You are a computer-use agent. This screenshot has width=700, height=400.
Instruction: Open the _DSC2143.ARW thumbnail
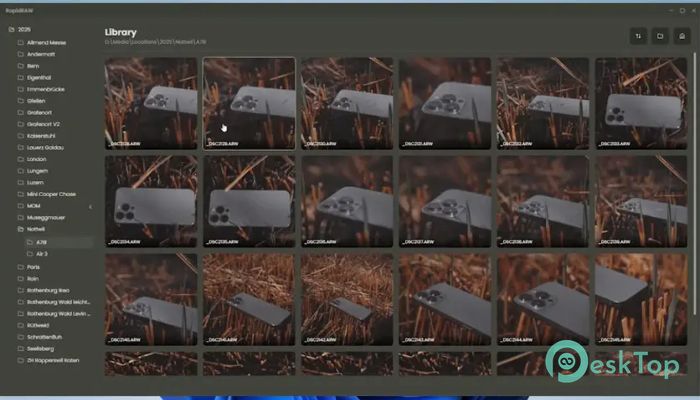(x=445, y=300)
